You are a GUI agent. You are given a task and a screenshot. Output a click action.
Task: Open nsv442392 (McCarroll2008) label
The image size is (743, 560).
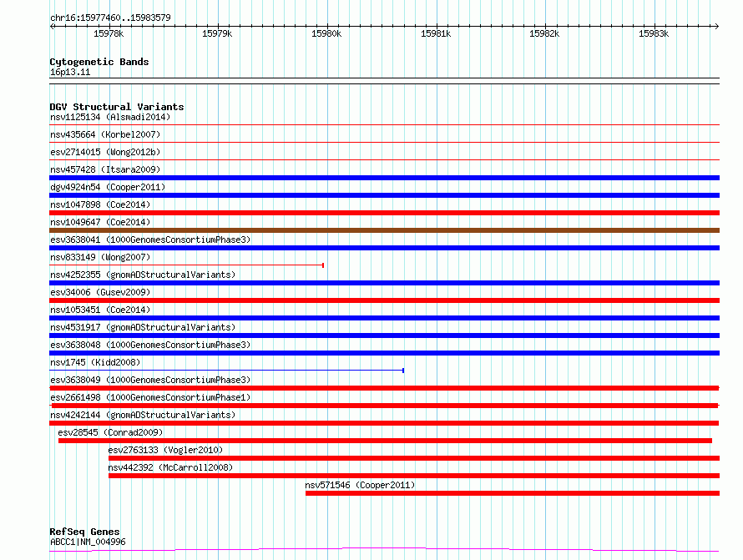(x=170, y=467)
